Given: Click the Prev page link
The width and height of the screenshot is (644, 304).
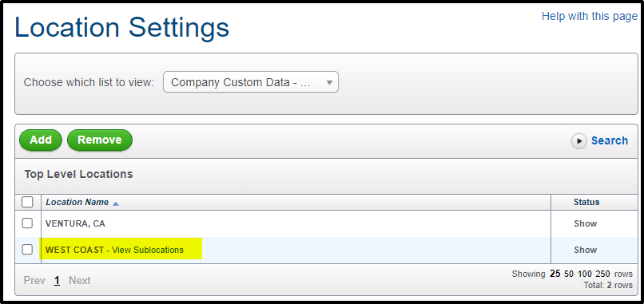Looking at the screenshot, I should coord(34,281).
